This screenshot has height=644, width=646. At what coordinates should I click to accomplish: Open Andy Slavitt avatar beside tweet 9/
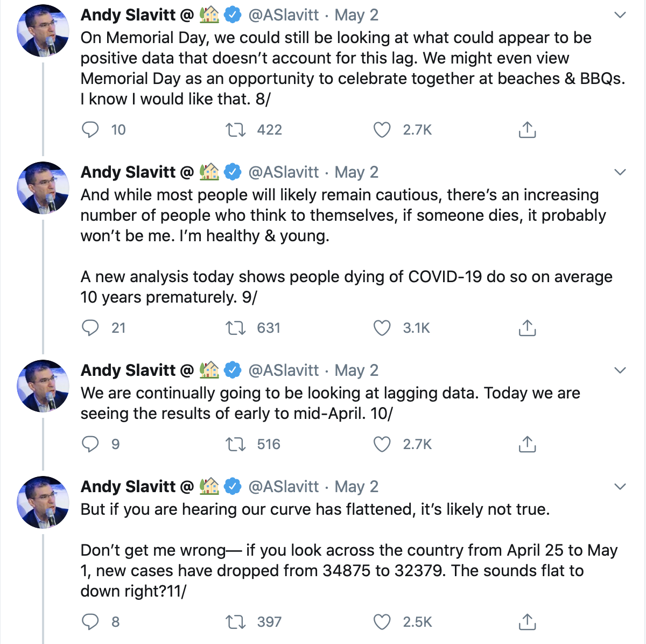(x=43, y=187)
